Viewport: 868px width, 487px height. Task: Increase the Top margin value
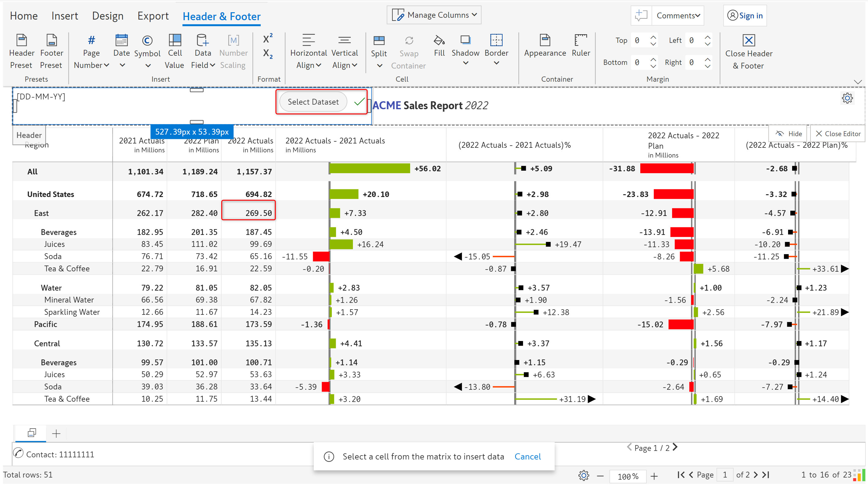coord(653,37)
